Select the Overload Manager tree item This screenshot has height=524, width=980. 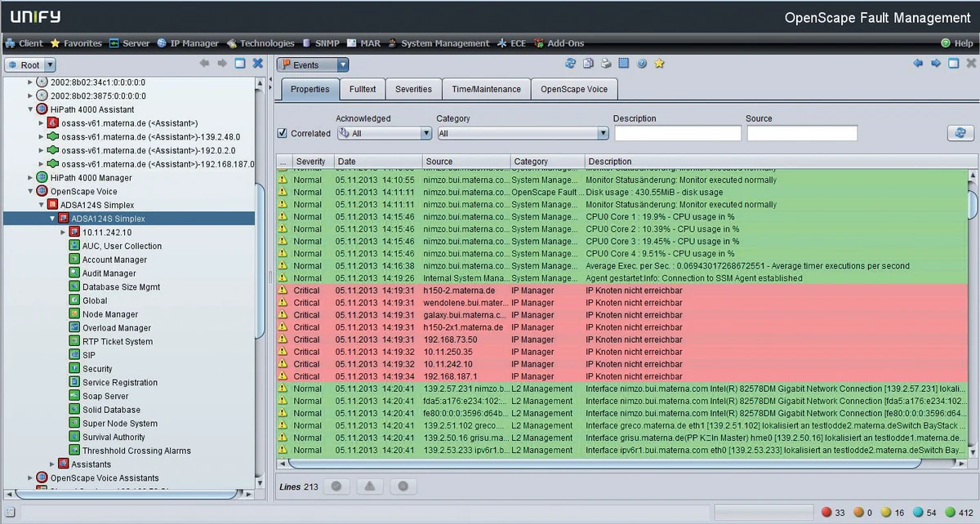109,328
